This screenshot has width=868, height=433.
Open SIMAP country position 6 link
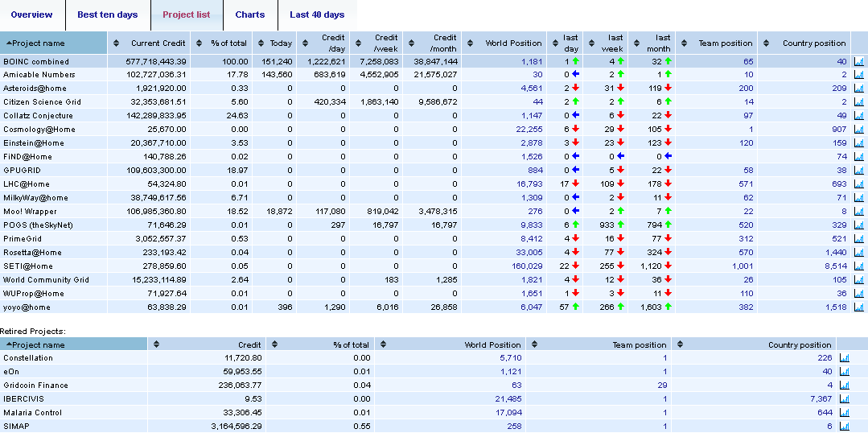(x=829, y=427)
